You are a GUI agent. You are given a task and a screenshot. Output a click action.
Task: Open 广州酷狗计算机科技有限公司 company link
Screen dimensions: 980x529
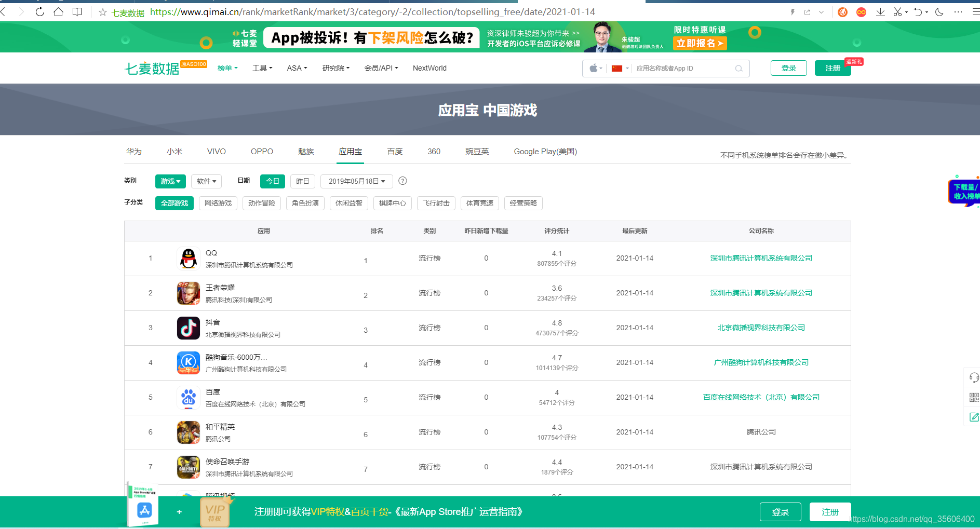[x=761, y=362]
